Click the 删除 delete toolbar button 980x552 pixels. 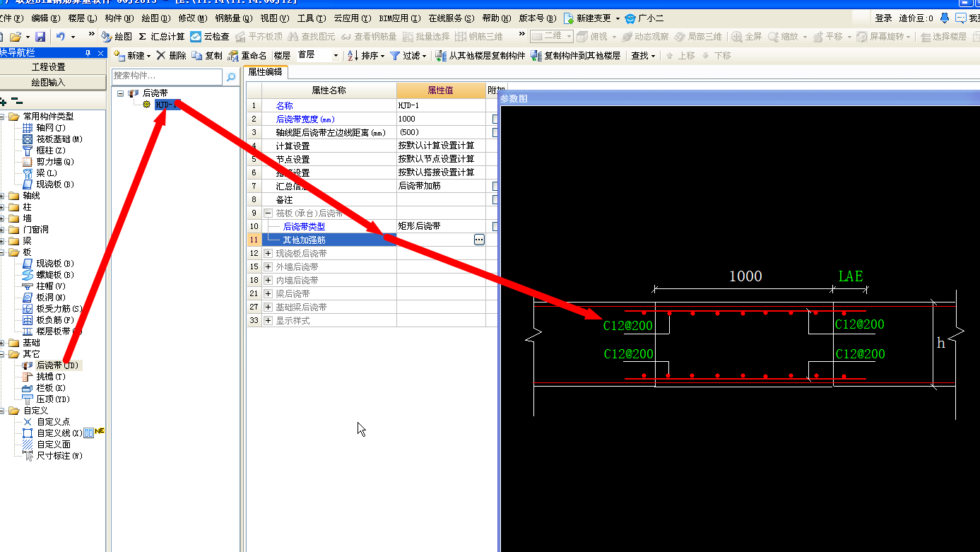(171, 55)
